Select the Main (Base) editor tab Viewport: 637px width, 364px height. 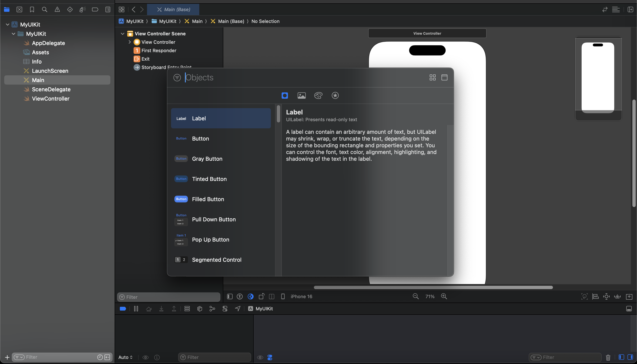click(173, 9)
